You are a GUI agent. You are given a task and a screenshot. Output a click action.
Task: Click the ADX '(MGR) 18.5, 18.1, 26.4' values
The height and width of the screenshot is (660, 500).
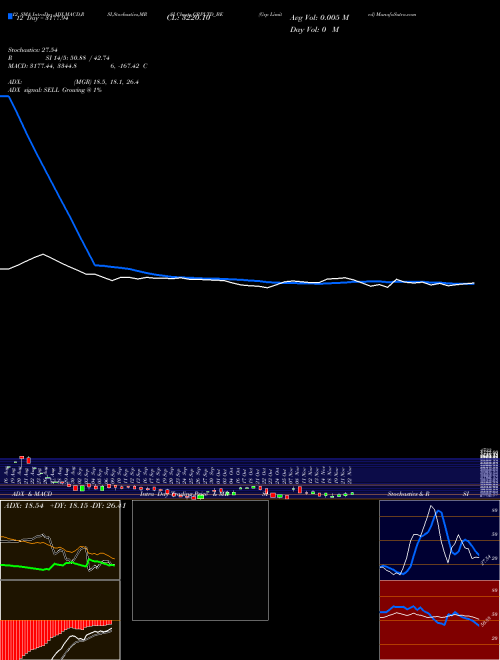[x=106, y=82]
